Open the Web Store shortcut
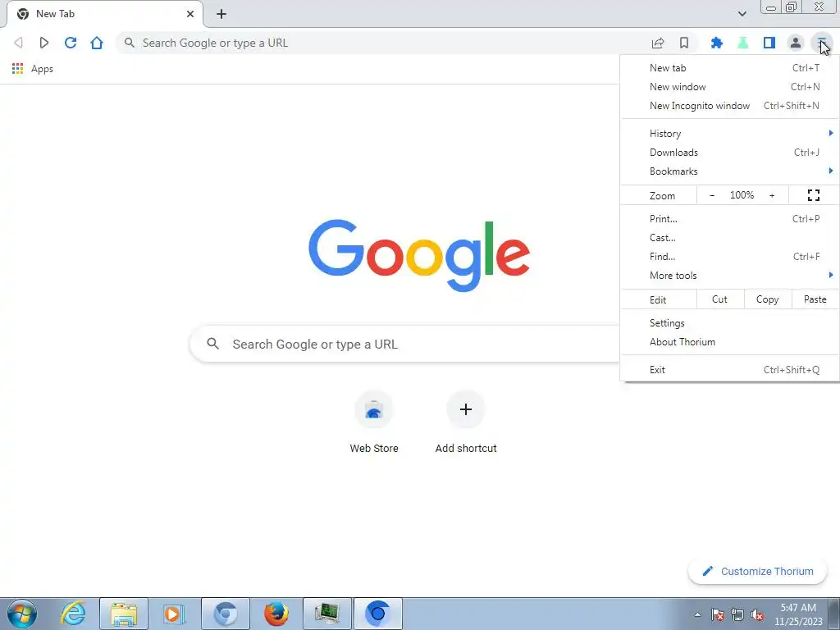840x630 pixels. coord(374,424)
